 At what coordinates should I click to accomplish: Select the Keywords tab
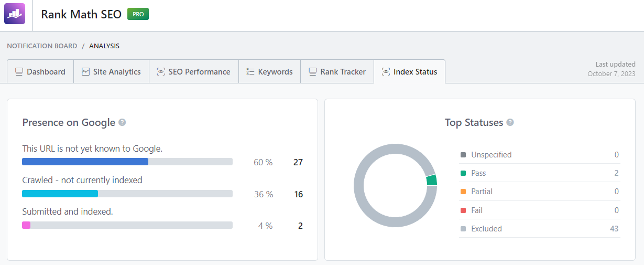coord(269,72)
